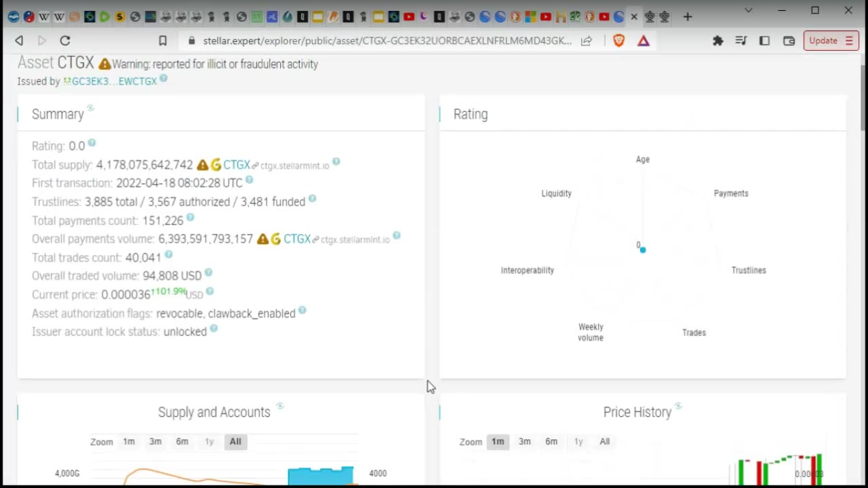Click the help icon on Overall payments volume row
The width and height of the screenshot is (868, 488).
[397, 236]
